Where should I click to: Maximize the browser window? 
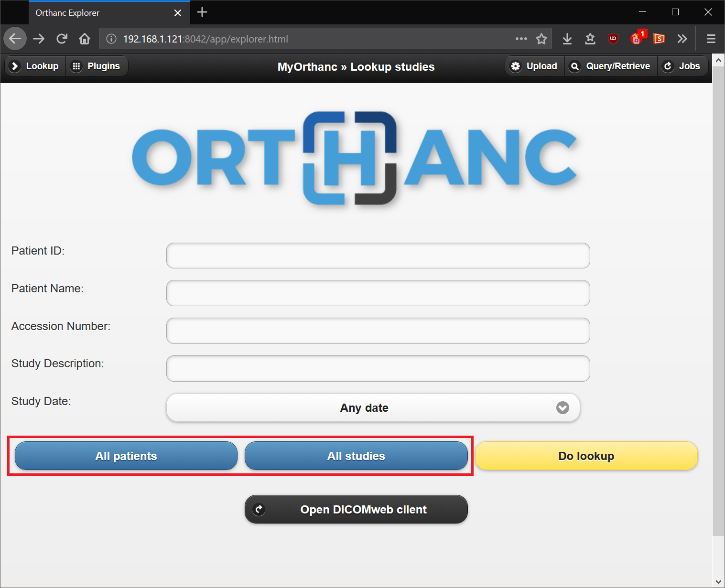(675, 12)
